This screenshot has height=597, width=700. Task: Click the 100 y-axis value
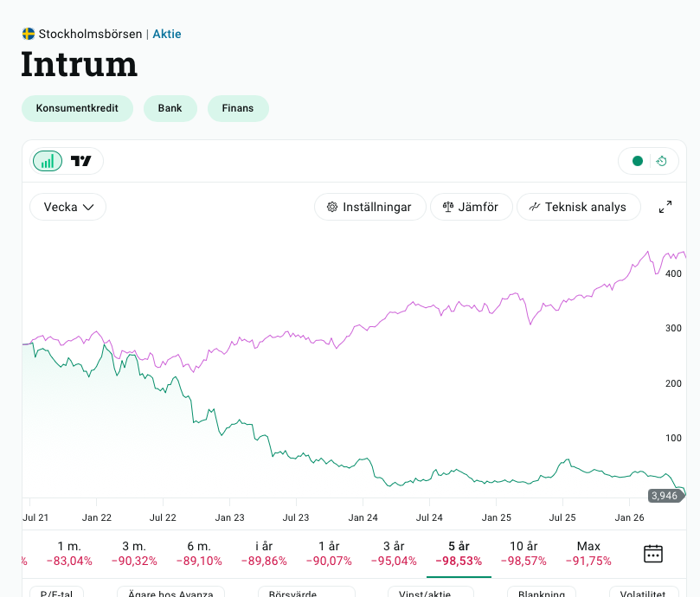point(673,438)
